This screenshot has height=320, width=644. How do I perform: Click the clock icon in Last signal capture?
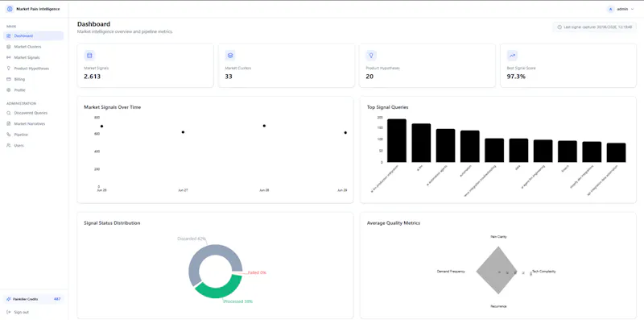[x=559, y=27]
